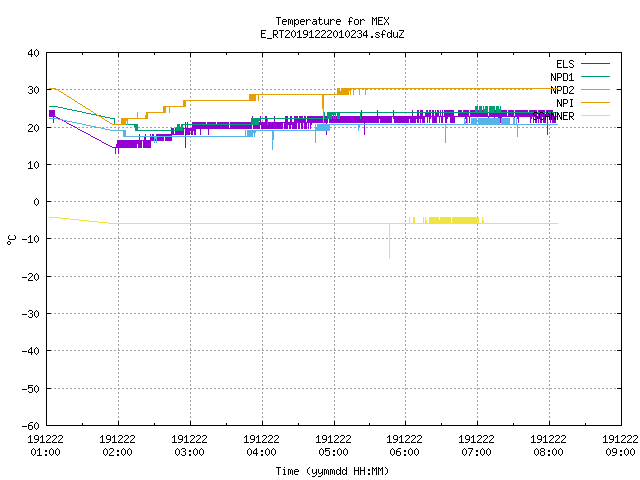Screen dimensions: 640x480
Task: Click the x-axis tick label 191222 07:00
Action: [476, 446]
